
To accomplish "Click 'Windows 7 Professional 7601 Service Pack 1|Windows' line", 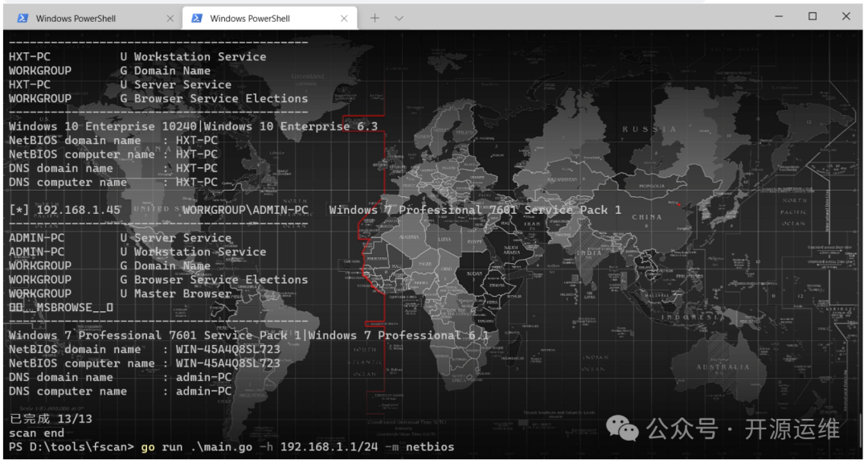I will click(249, 335).
